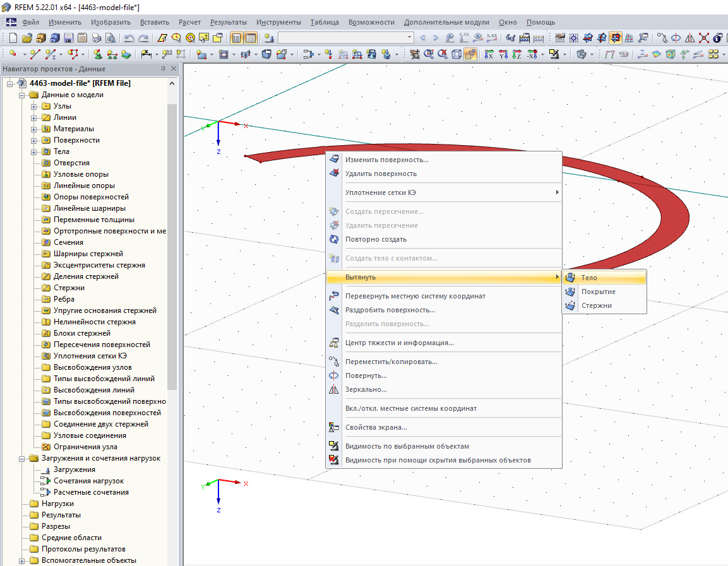The image size is (728, 566).
Task: Select Изменить поверхность… in context menu
Action: 444,160
